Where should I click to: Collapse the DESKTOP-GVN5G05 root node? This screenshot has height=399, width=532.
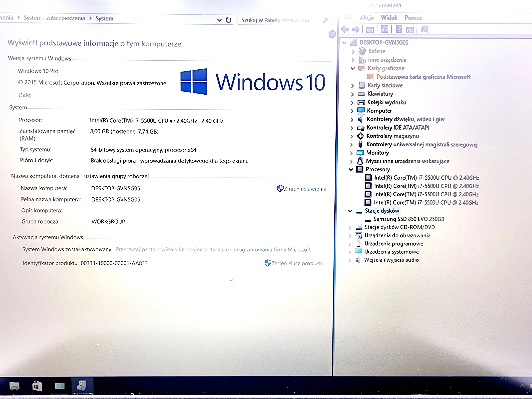pos(344,43)
